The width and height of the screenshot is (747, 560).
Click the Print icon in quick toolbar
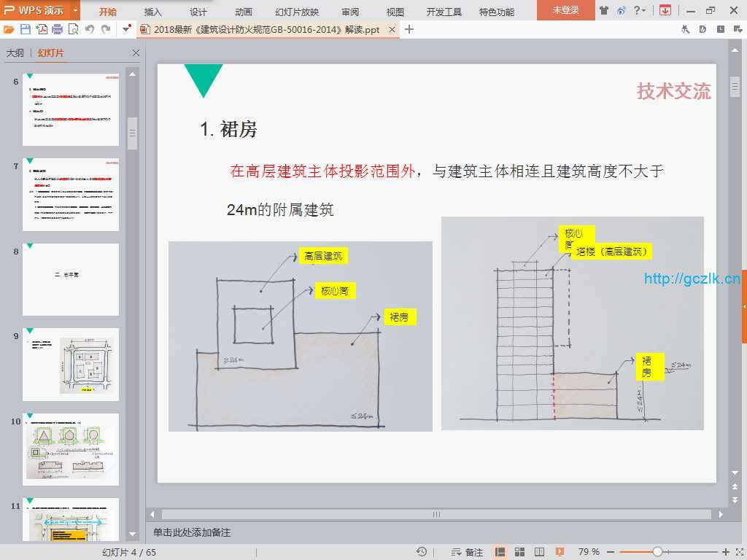coord(58,30)
